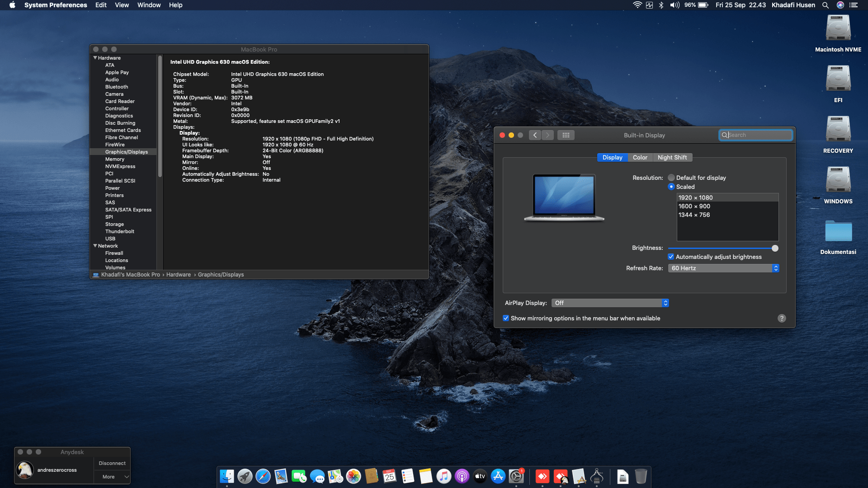Open the Refresh Rate dropdown

pyautogui.click(x=723, y=268)
